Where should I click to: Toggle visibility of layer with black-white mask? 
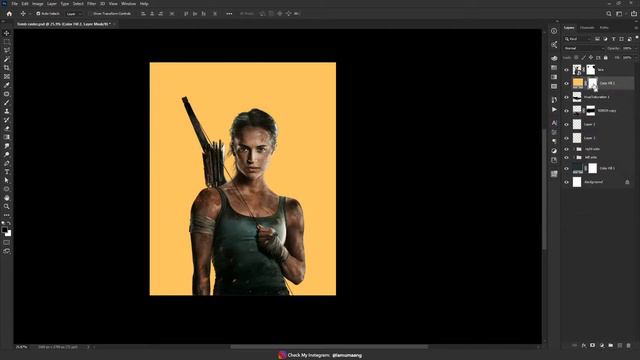tap(566, 111)
